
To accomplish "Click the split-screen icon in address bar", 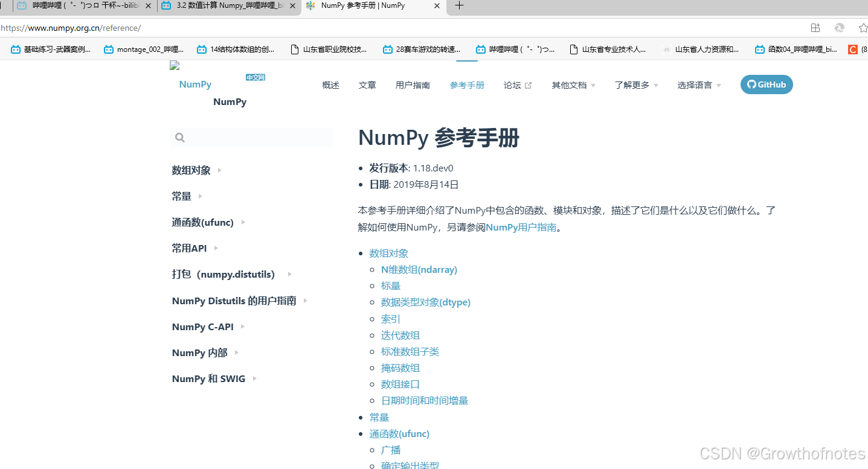I will point(815,28).
